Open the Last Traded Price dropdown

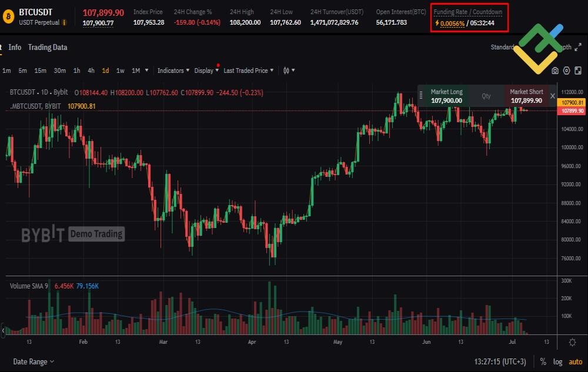pyautogui.click(x=248, y=71)
